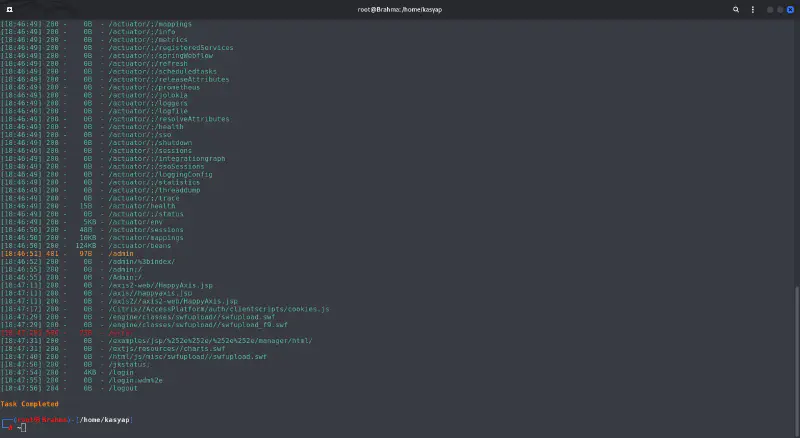Close the terminal window
Image resolution: width=800 pixels, height=438 pixels.
click(791, 8)
